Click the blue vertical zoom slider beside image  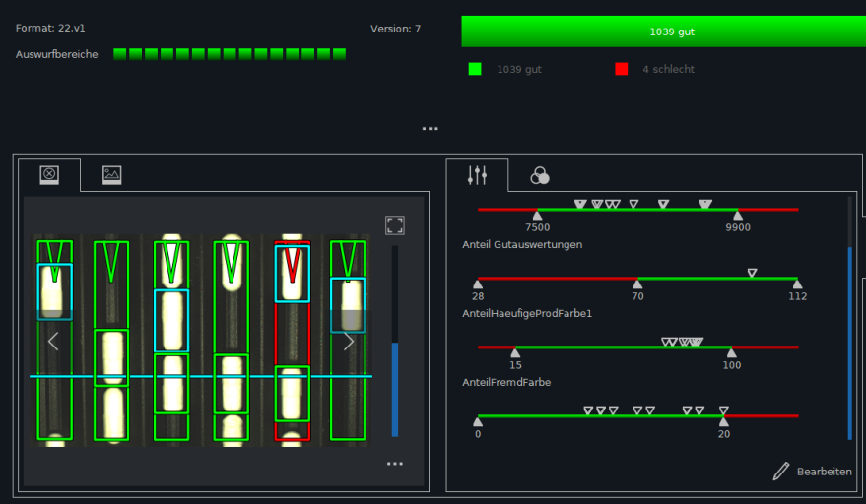(395, 388)
